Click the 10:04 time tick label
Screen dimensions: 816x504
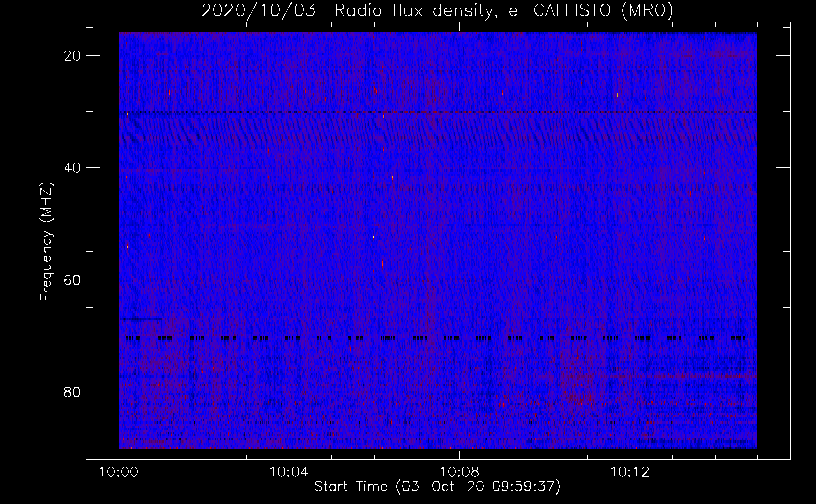coord(289,472)
